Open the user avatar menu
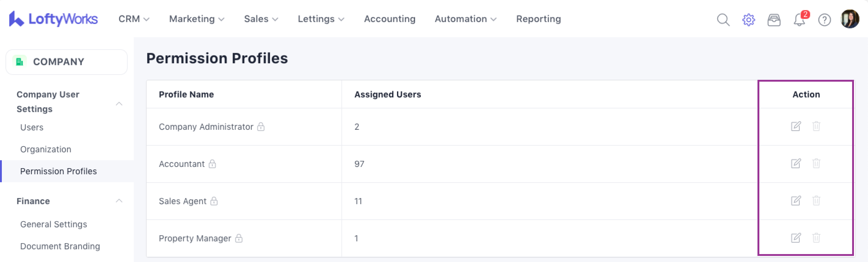Screen dimensions: 868x262 [x=849, y=19]
